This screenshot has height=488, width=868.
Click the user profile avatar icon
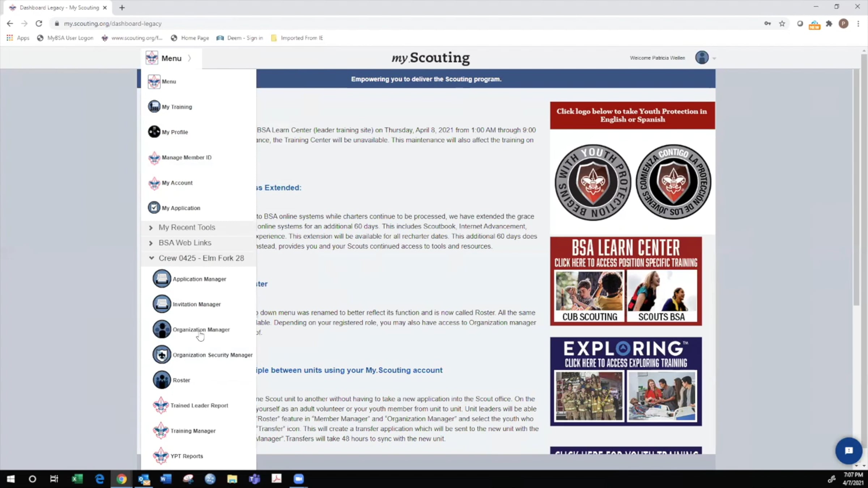coord(702,57)
